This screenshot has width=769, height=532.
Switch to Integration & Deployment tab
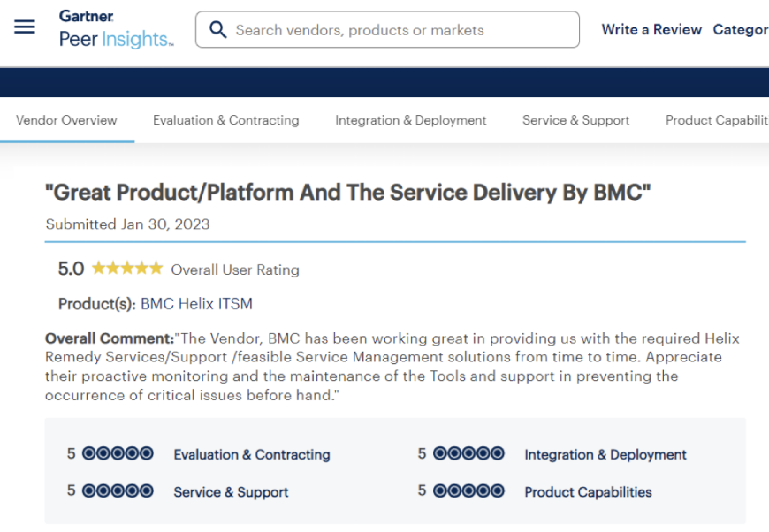[410, 120]
